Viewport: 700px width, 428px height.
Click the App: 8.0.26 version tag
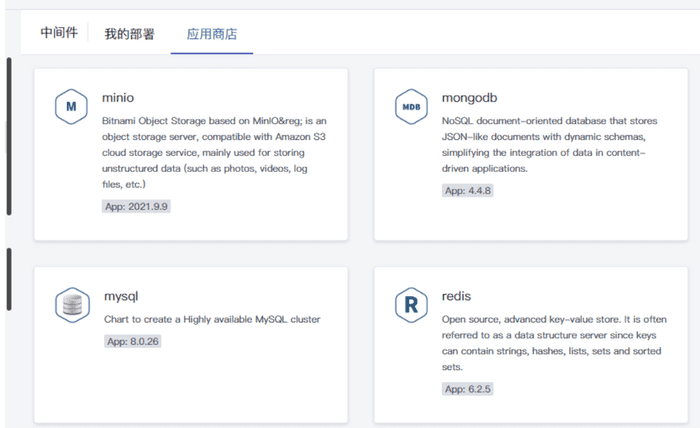tap(133, 341)
